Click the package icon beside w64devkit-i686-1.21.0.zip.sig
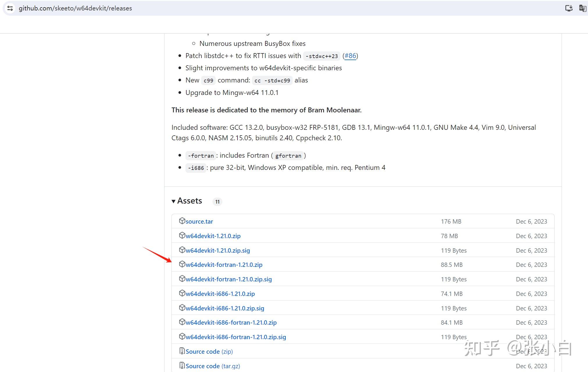 (x=182, y=308)
